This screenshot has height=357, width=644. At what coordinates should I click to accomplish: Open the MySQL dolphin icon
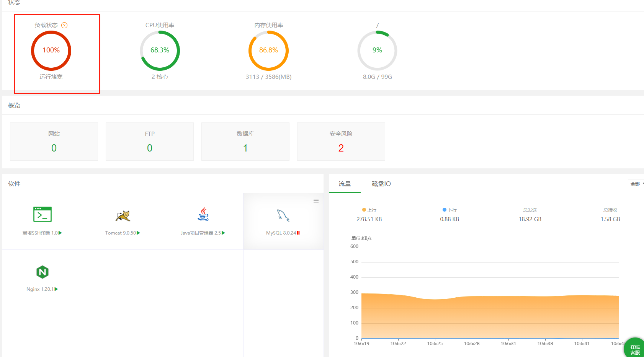pyautogui.click(x=283, y=215)
